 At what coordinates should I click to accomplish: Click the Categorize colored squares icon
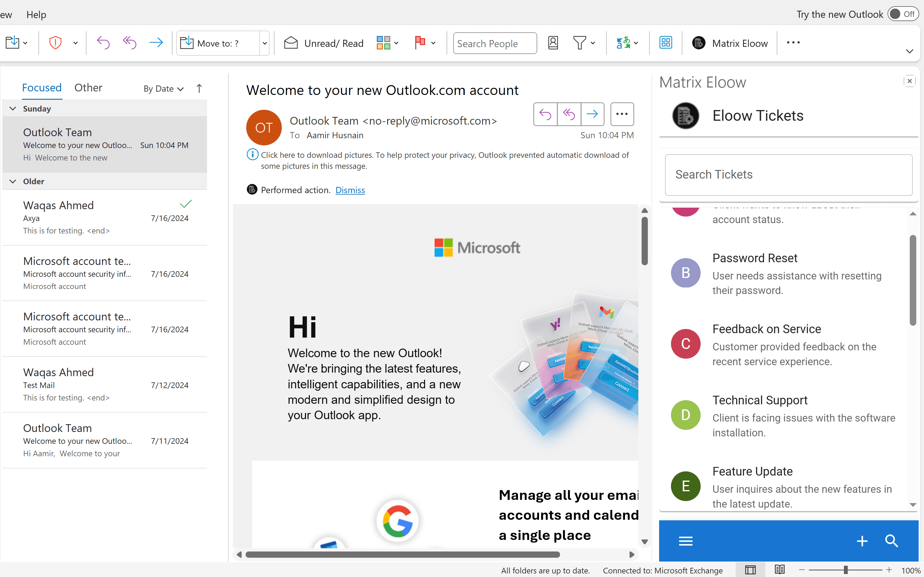383,43
